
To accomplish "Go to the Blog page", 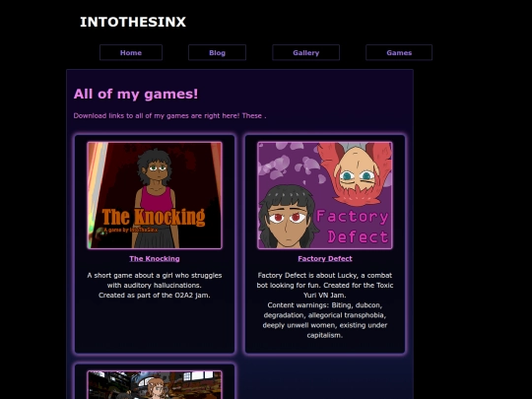I will coord(217,52).
